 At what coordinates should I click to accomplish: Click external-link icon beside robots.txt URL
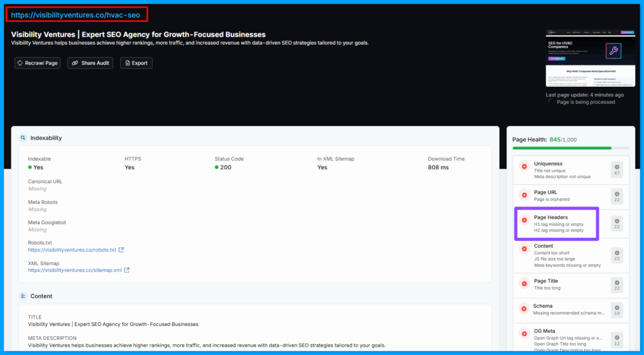(x=121, y=250)
